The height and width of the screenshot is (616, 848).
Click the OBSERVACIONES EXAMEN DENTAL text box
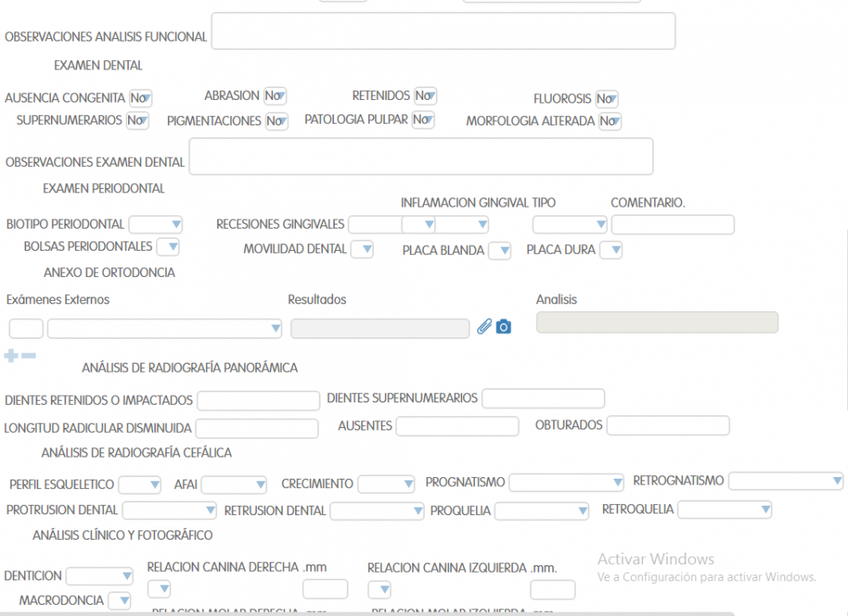[x=421, y=157]
